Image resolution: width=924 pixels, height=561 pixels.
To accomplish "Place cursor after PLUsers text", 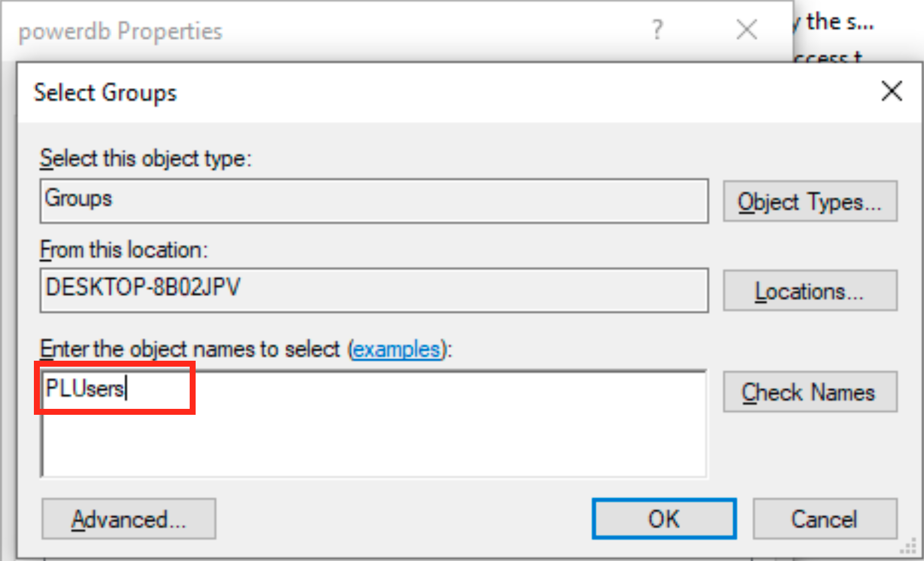I will click(127, 388).
